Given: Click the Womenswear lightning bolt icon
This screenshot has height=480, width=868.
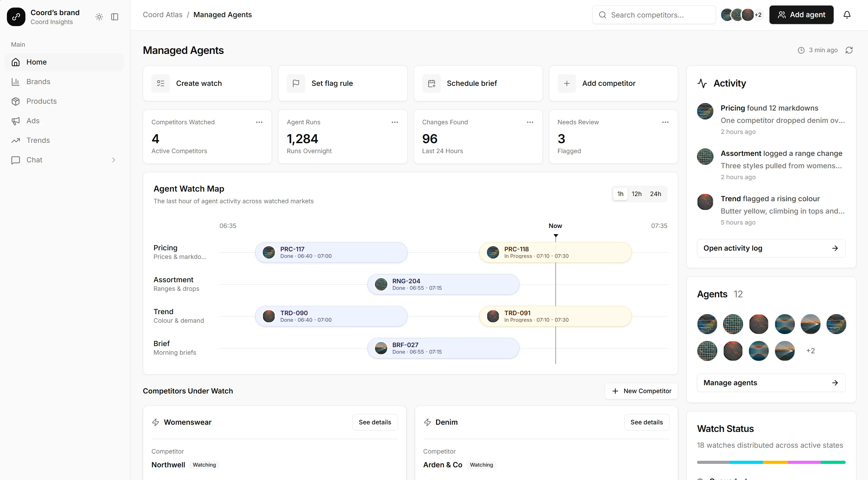Looking at the screenshot, I should coord(156,422).
